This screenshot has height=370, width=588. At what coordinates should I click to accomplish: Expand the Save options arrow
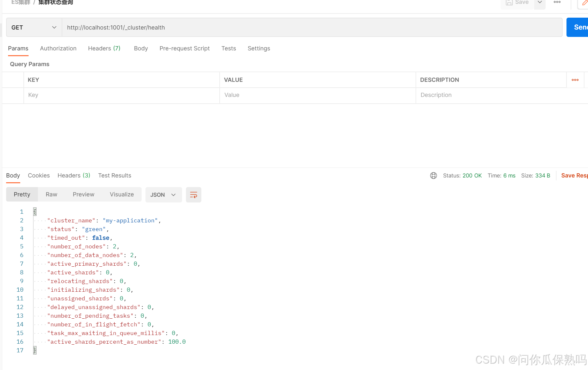tap(540, 3)
